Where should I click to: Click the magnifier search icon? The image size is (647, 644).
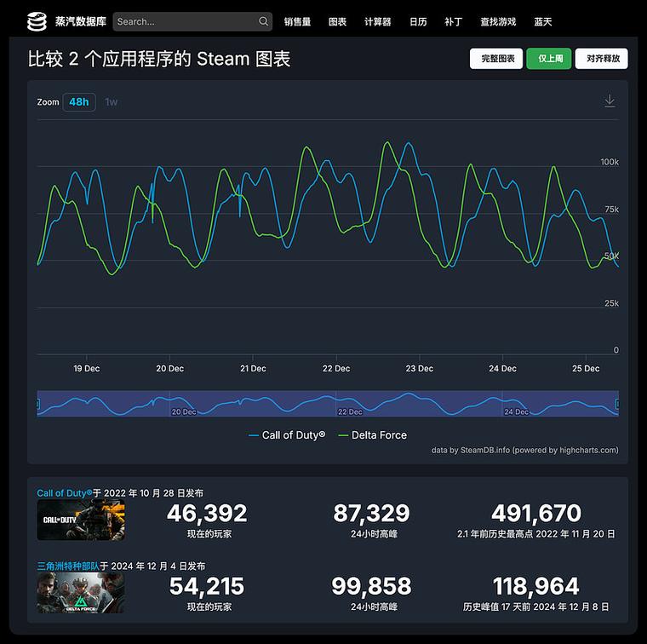click(x=263, y=21)
